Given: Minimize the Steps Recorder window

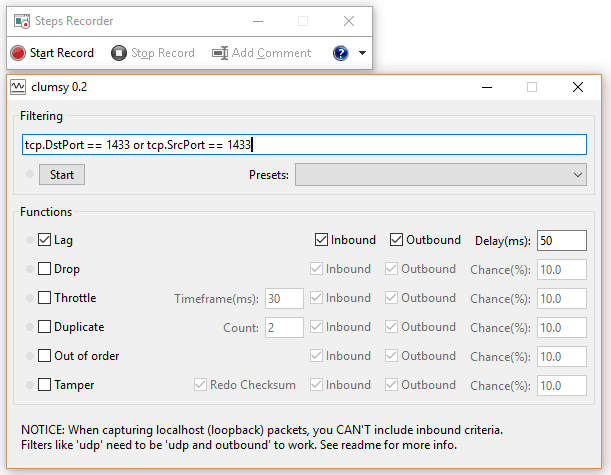Looking at the screenshot, I should click(258, 21).
